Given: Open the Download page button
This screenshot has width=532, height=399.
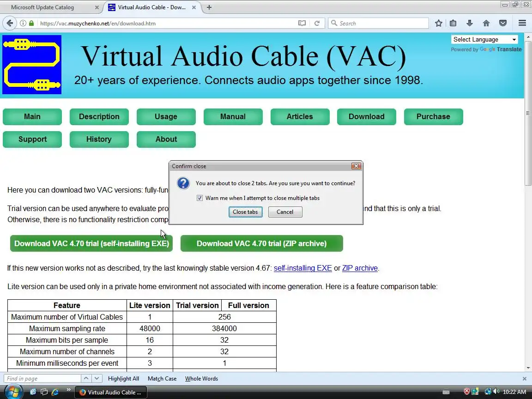Looking at the screenshot, I should point(366,117).
